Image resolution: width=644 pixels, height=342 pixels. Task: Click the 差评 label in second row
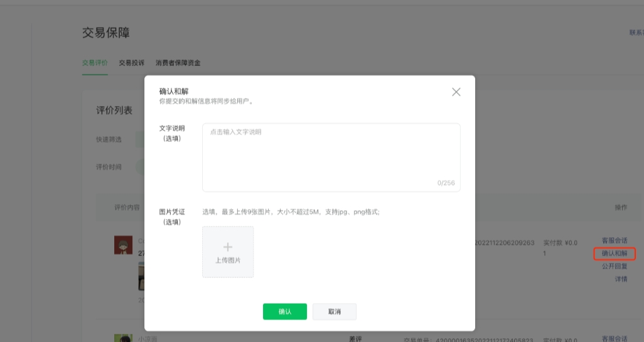pos(355,339)
